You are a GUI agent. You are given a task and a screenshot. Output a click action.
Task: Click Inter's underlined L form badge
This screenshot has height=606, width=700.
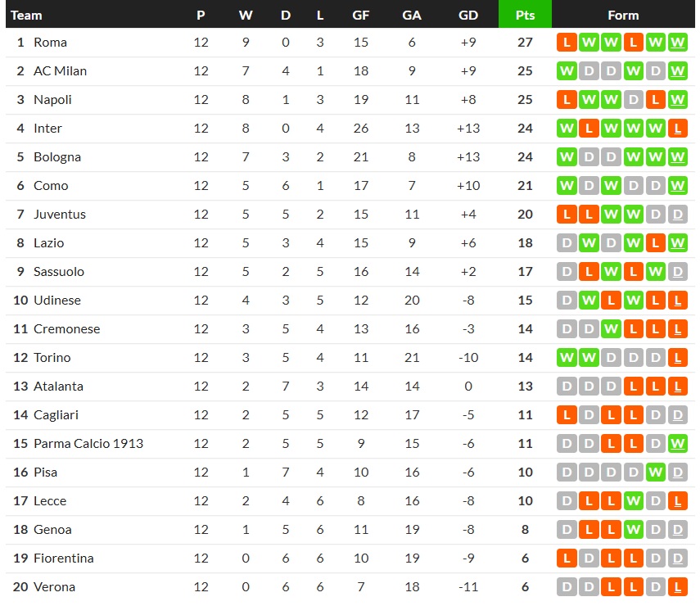coord(677,129)
